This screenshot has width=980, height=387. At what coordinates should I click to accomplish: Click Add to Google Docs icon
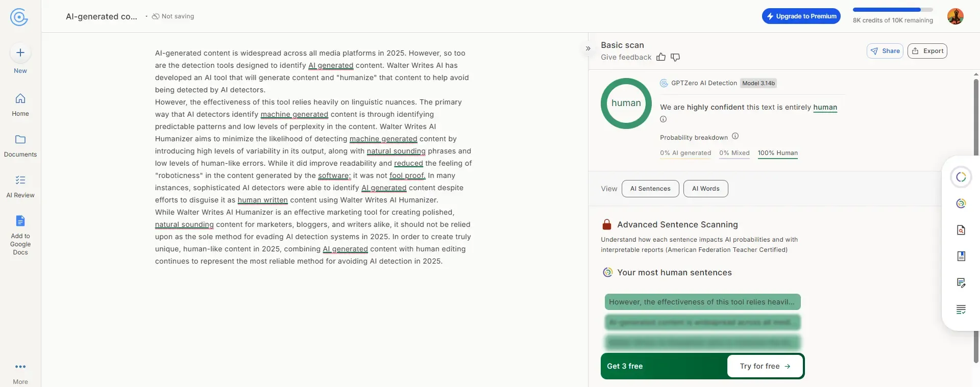20,221
